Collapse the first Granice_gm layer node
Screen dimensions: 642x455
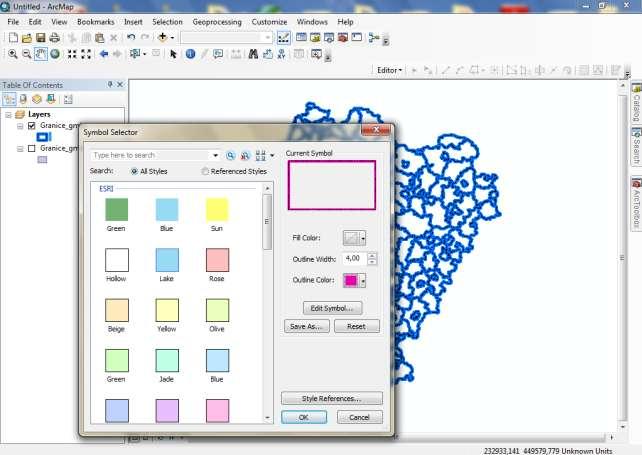(20, 126)
